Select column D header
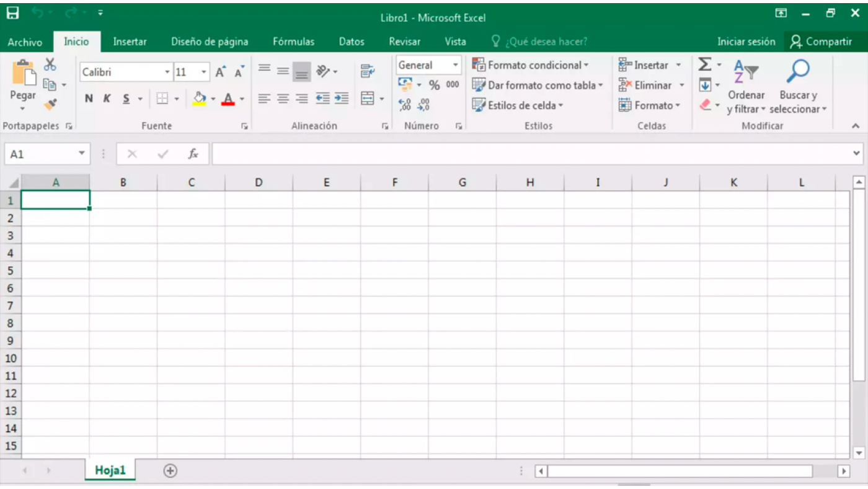This screenshot has height=489, width=868. point(259,182)
